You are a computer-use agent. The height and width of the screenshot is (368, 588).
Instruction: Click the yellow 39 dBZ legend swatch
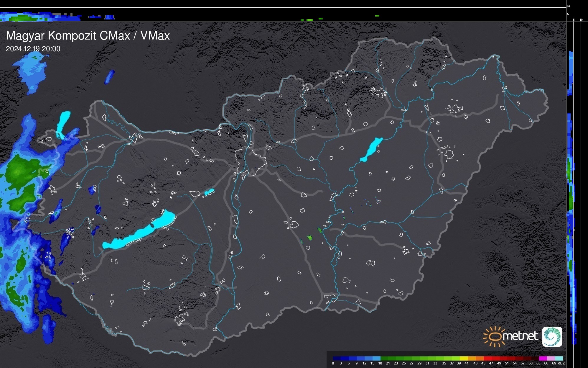(464, 358)
